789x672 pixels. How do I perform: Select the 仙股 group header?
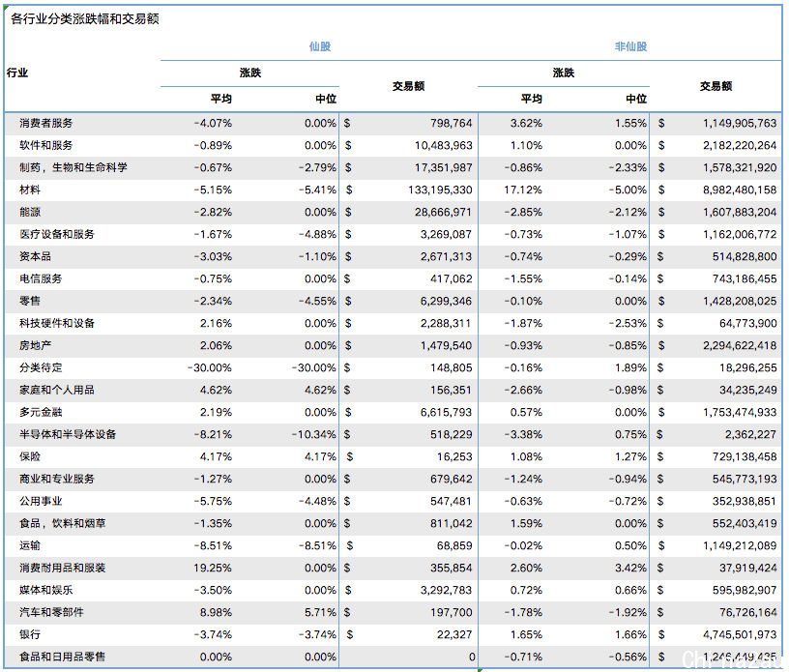pos(319,46)
